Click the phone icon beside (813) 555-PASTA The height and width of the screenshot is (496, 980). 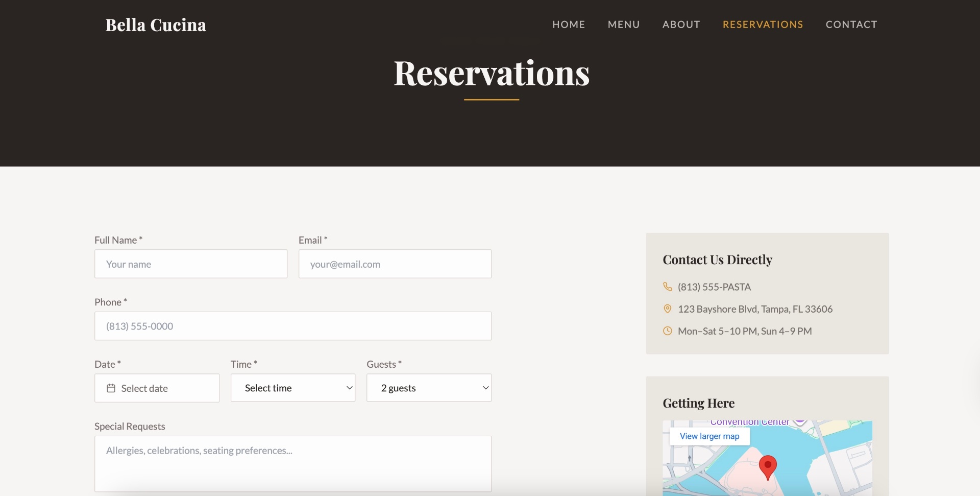coord(667,287)
